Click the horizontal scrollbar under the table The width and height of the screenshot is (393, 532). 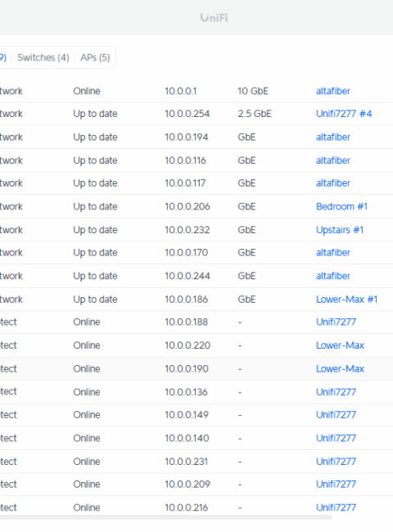(x=165, y=517)
